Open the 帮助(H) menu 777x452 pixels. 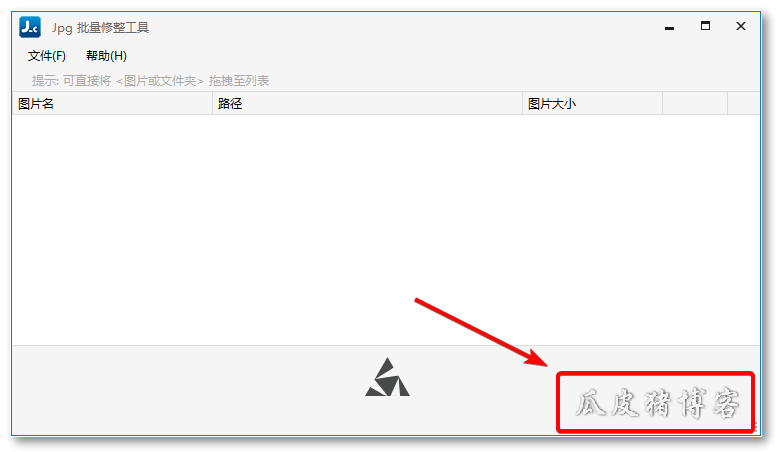point(106,56)
